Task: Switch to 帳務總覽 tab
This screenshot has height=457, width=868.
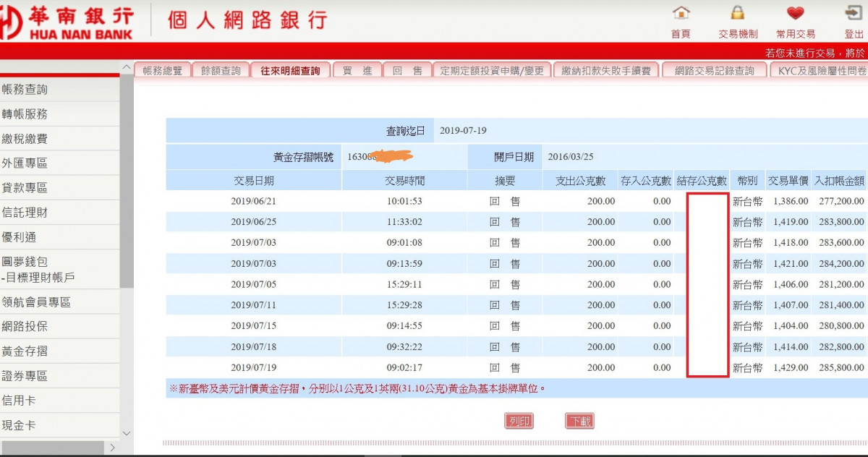Action: click(x=163, y=70)
